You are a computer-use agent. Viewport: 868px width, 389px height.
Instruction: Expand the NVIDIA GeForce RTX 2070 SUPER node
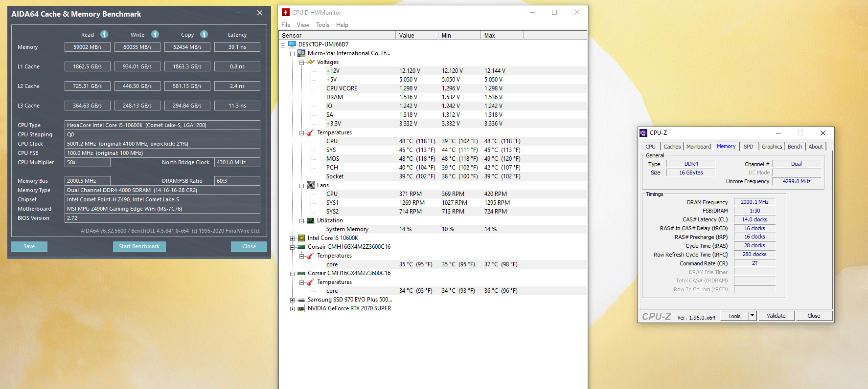pos(292,308)
